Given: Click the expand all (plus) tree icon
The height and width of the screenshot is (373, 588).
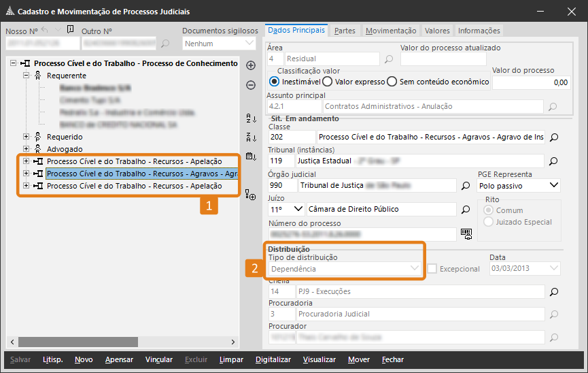Looking at the screenshot, I should [250, 65].
